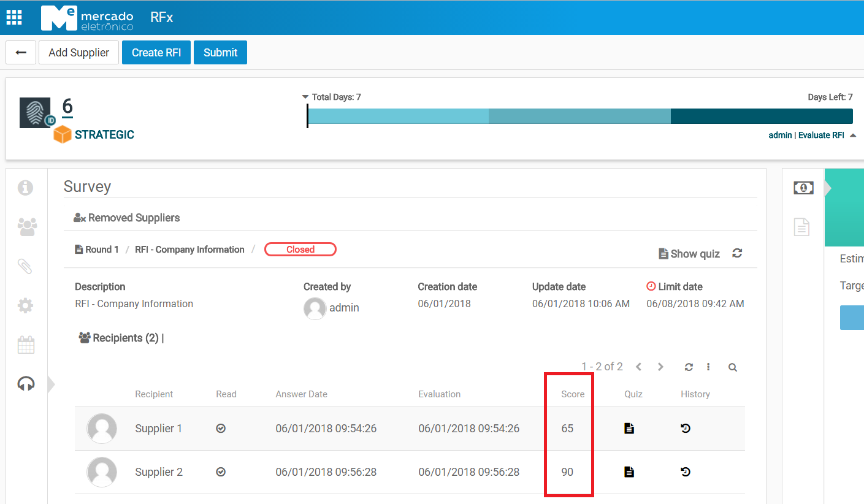
Task: Toggle read check mark for Supplier 1
Action: tap(221, 429)
